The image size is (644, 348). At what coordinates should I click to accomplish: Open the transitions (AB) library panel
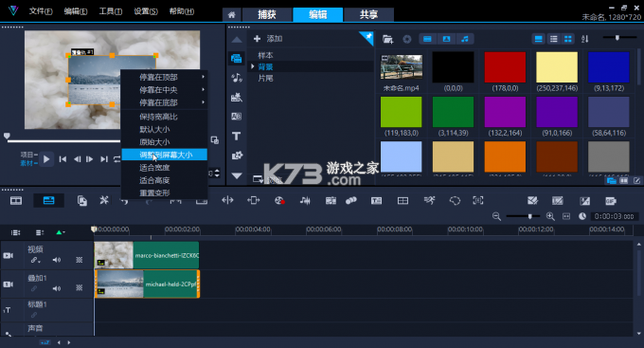[236, 117]
